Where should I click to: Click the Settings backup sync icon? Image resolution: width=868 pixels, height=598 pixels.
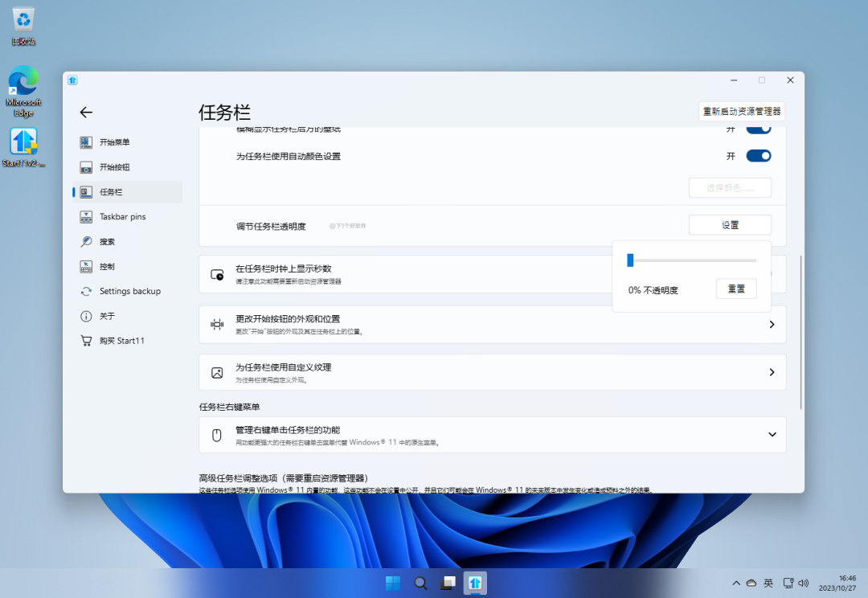(x=86, y=291)
